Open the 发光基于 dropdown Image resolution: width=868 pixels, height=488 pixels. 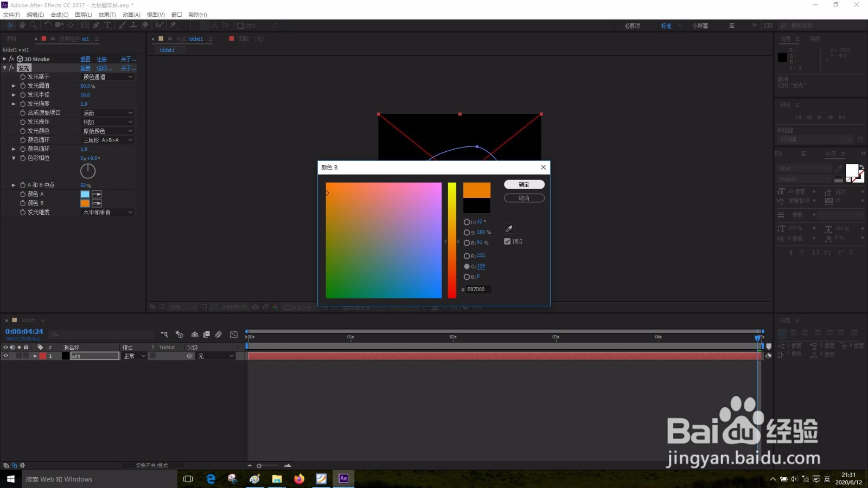(107, 77)
